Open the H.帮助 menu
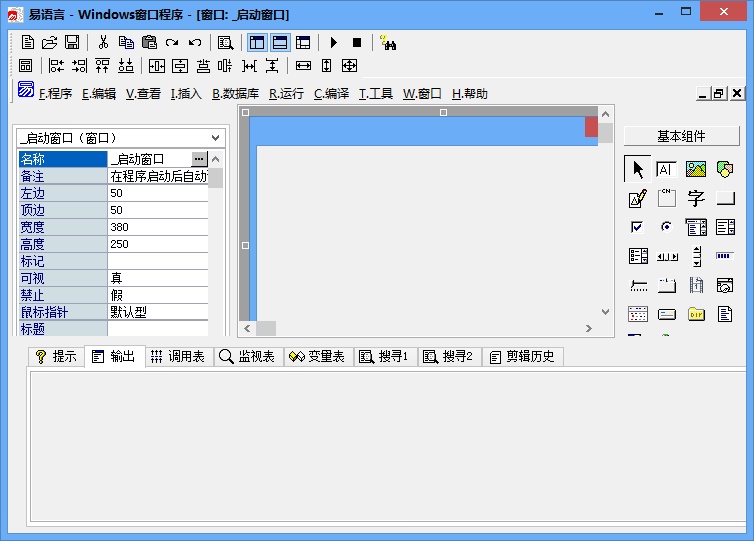Screen dimensions: 754x541 469,94
